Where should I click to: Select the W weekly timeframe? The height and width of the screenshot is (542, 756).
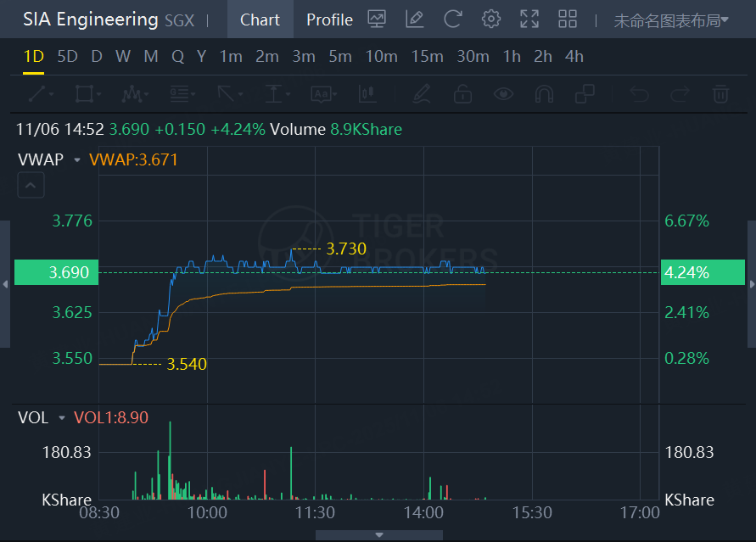(123, 56)
